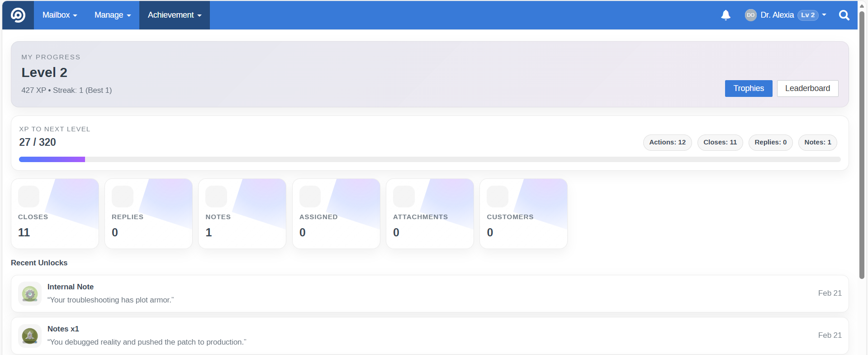Viewport: 868px width, 355px height.
Task: Click the 27 / 320 XP value
Action: point(38,142)
